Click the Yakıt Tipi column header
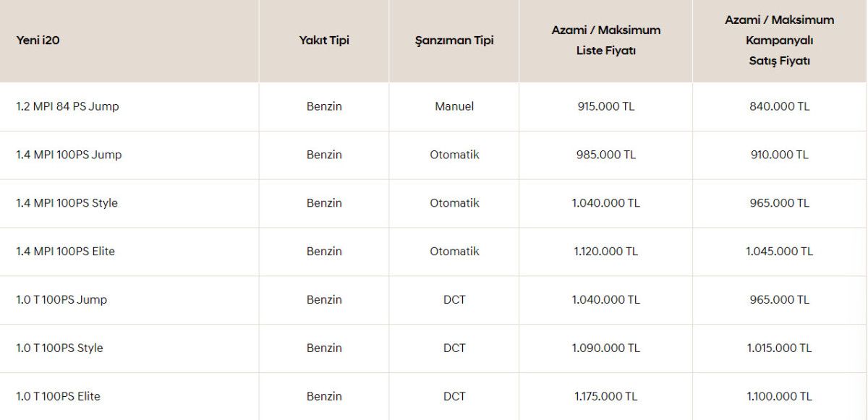The image size is (868, 420). pyautogui.click(x=324, y=40)
